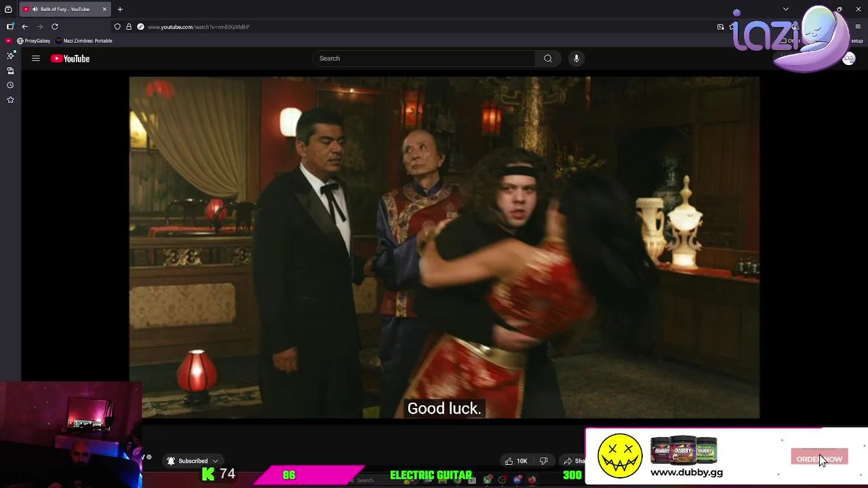Image resolution: width=868 pixels, height=488 pixels.
Task: Like the video (10K thumbs up)
Action: pos(516,461)
